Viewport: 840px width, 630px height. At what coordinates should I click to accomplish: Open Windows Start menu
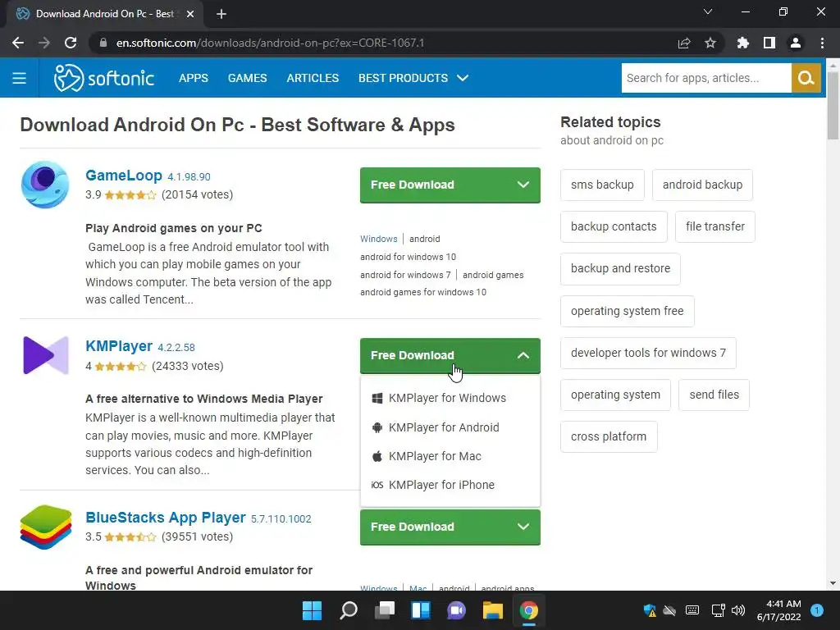click(x=312, y=610)
